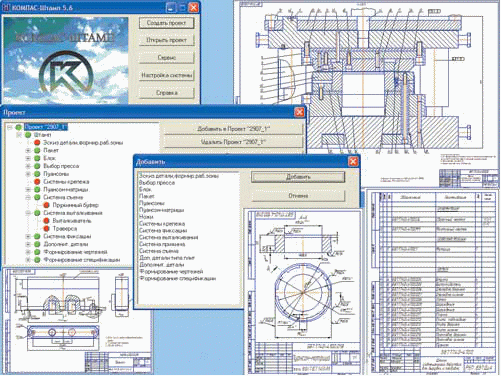Click green status icon of Формирование чертежей
This screenshot has height=376, width=501.
tap(37, 252)
